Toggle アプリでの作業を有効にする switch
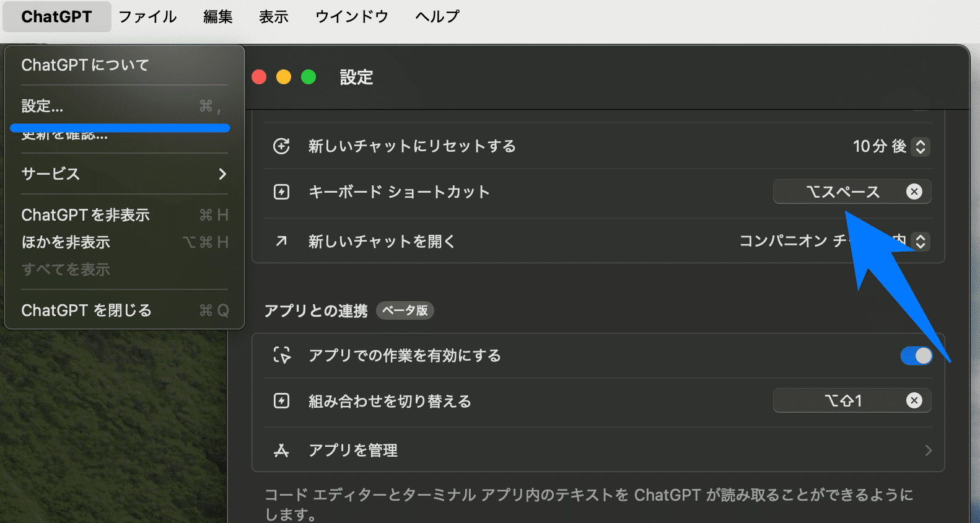980x523 pixels. click(x=916, y=356)
